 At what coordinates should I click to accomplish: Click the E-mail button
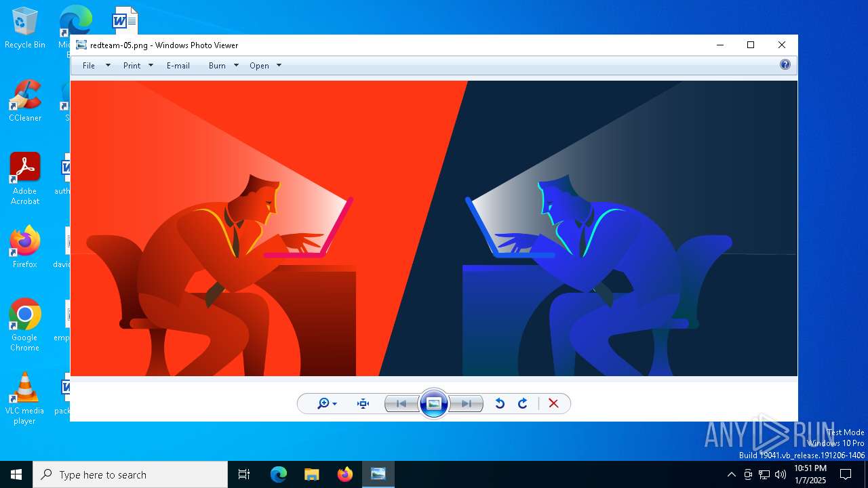pos(178,66)
